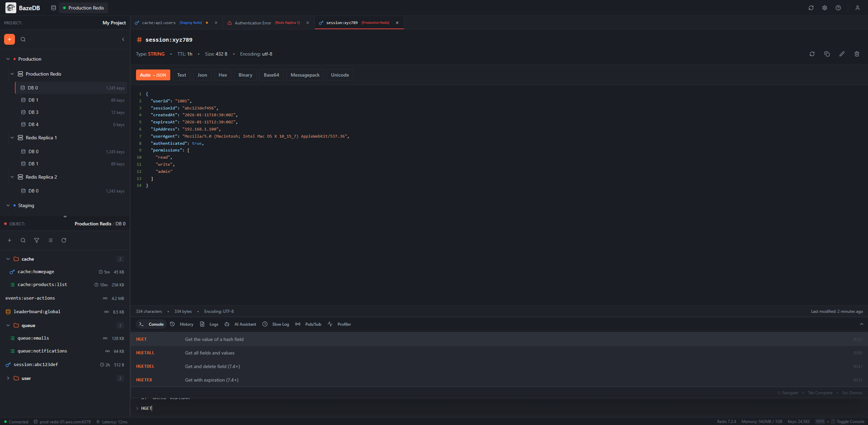Collapse the console panel with the chevron
The image size is (868, 425).
[862, 324]
